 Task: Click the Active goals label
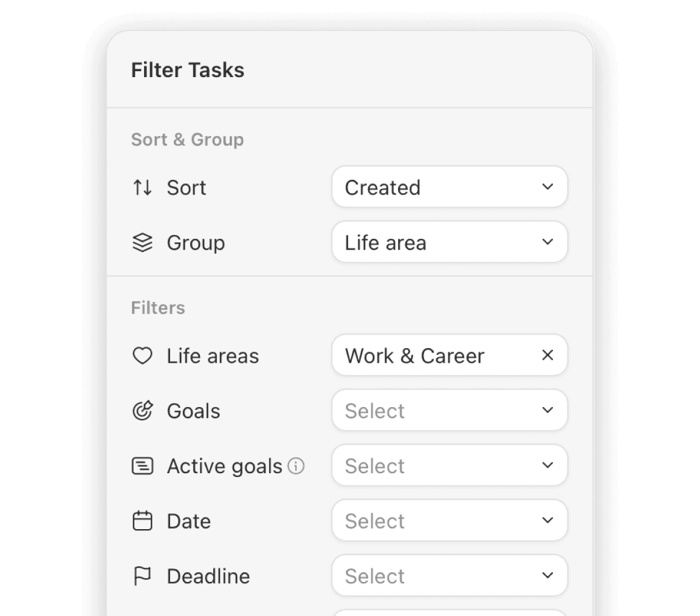click(x=224, y=467)
